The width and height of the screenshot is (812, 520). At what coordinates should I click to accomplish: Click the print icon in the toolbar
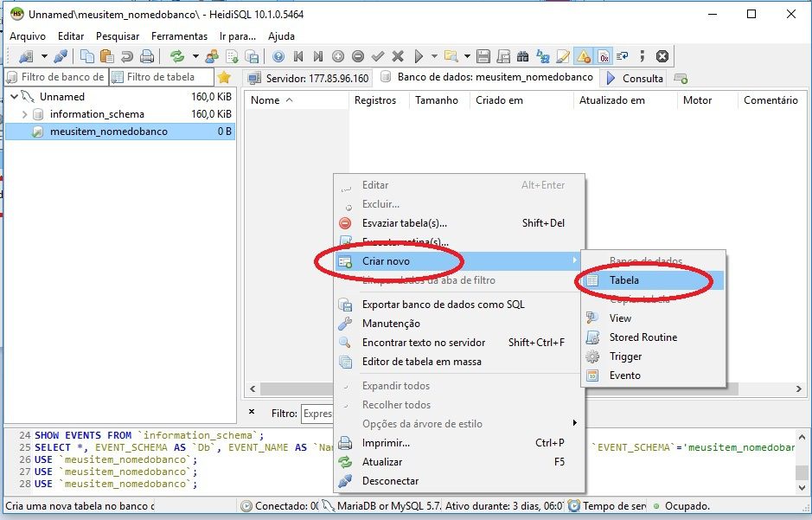click(x=148, y=56)
